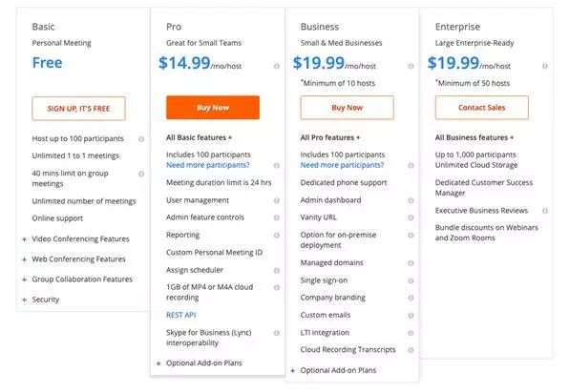Screen dimensions: 569x392
Task: Click info icon next to Assign scheduler
Action: pyautogui.click(x=277, y=270)
